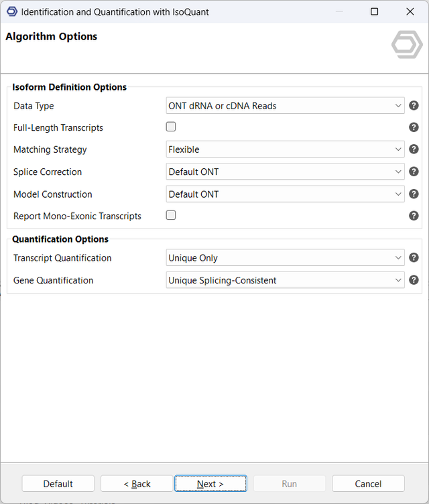Show Transcript Quantification help tooltip icon
The image size is (429, 504).
(414, 257)
